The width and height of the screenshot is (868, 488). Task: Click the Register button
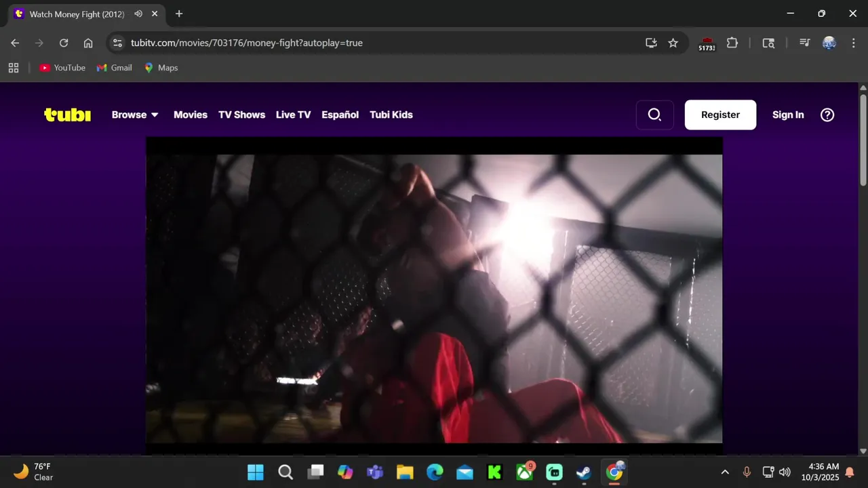click(x=720, y=115)
